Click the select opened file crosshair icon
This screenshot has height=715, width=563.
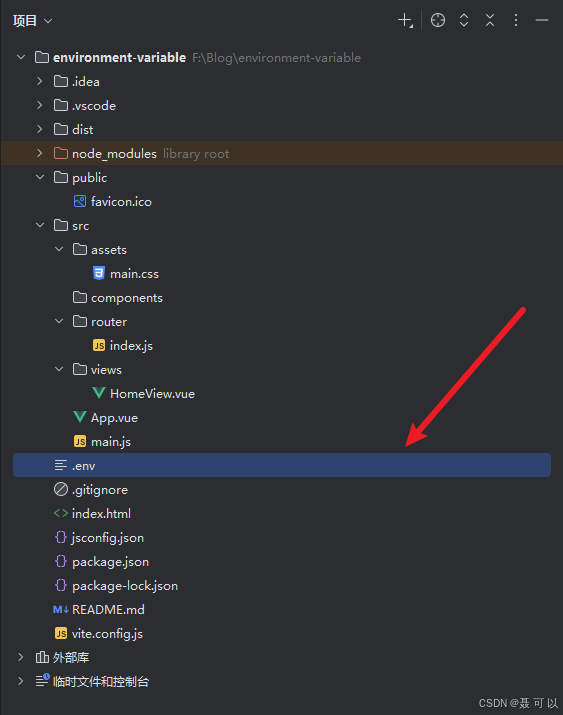tap(438, 21)
